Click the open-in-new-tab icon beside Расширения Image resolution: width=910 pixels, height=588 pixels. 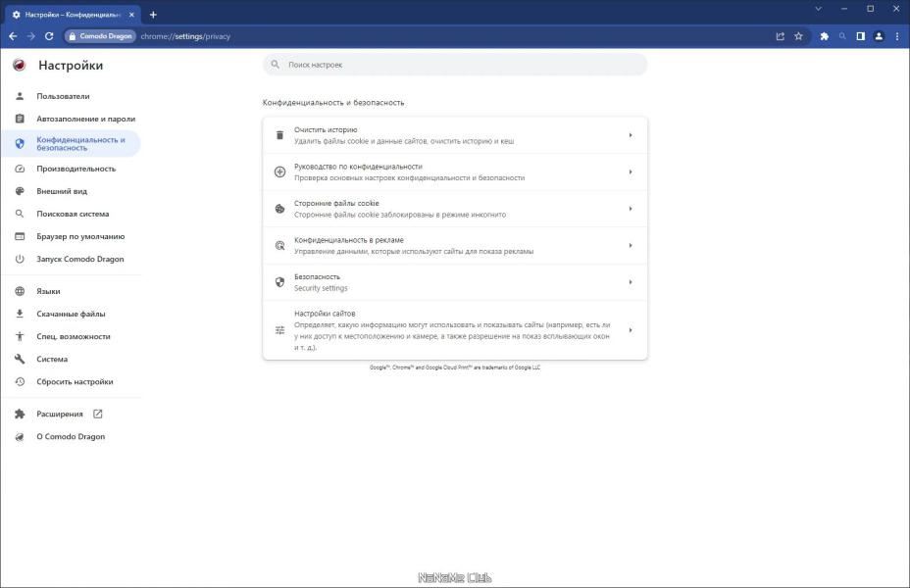click(x=97, y=414)
